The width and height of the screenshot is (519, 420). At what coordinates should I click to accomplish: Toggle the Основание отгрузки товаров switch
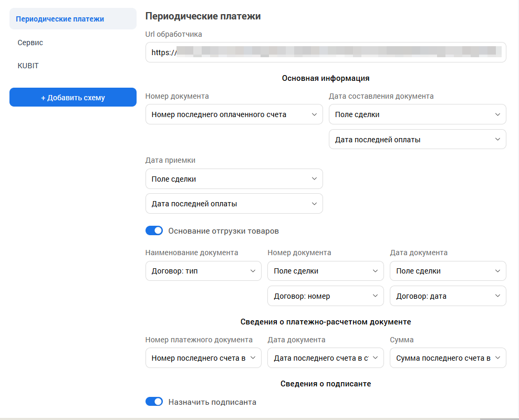(154, 231)
